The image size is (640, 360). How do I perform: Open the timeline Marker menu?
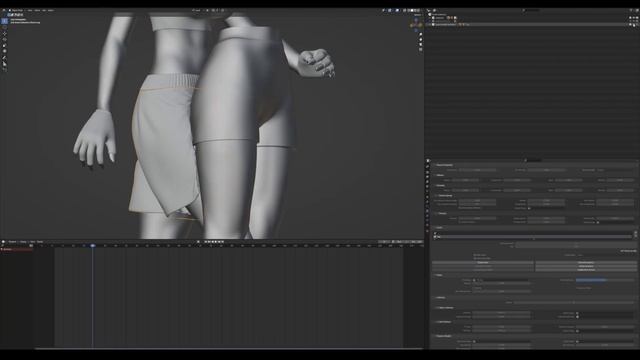point(40,242)
